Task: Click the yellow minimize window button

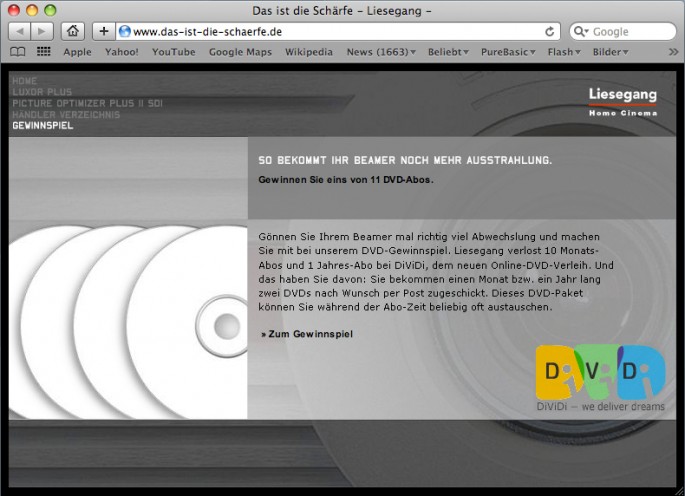Action: [x=32, y=10]
